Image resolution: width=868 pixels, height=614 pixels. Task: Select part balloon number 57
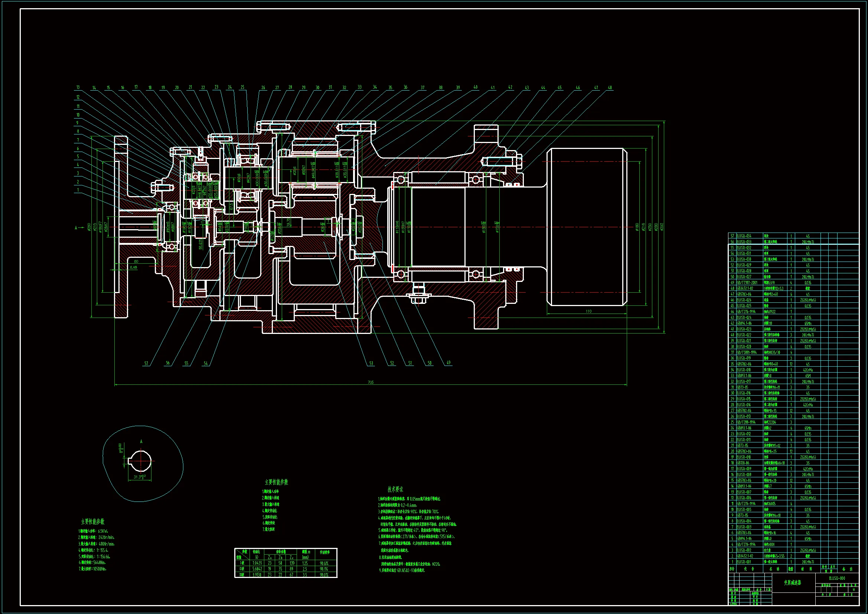146,364
